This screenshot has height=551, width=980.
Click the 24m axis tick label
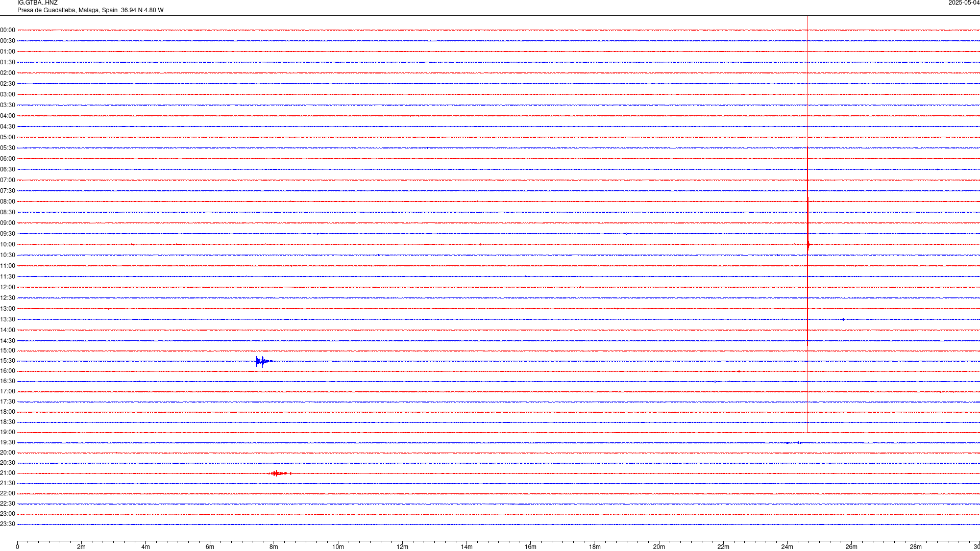[x=787, y=547]
